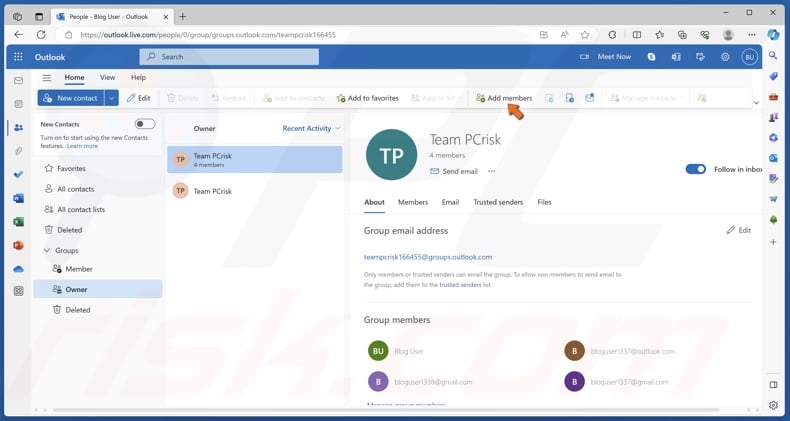Toggle the New Contacts switch

pyautogui.click(x=145, y=124)
